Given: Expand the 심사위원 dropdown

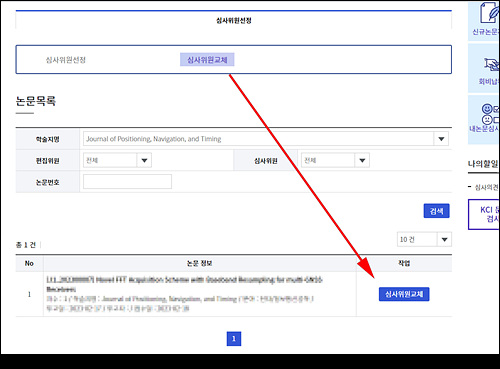Looking at the screenshot, I should click(335, 160).
